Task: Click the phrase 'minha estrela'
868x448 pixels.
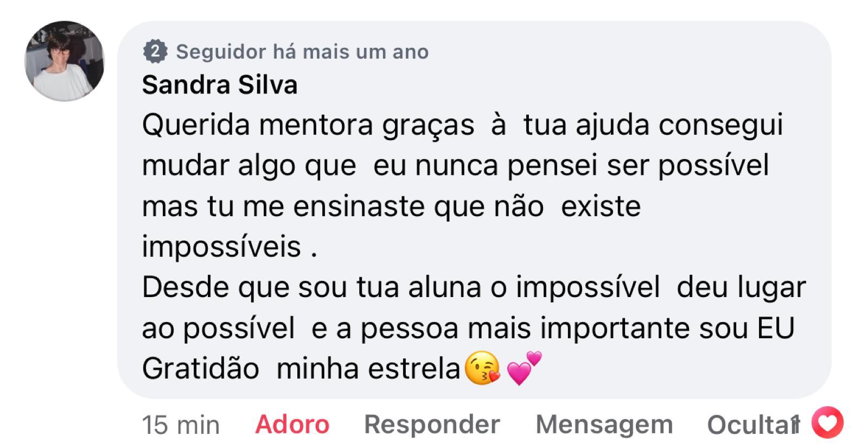Action: click(x=368, y=369)
